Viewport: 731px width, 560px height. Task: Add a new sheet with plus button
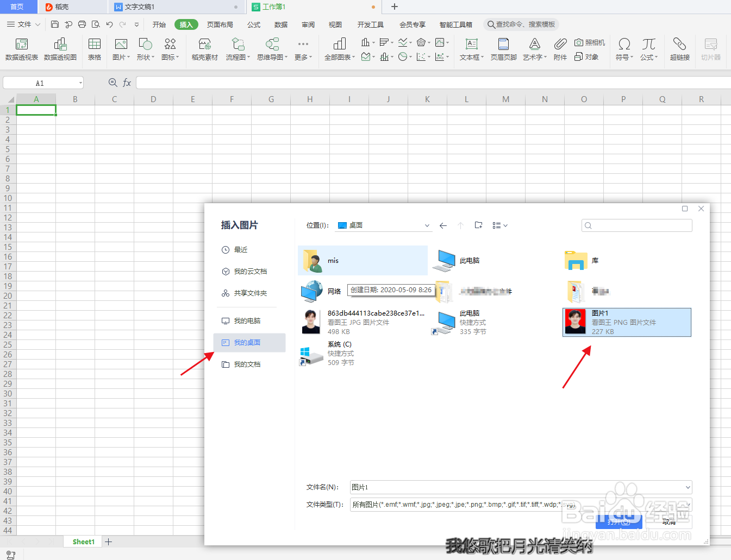pos(109,542)
